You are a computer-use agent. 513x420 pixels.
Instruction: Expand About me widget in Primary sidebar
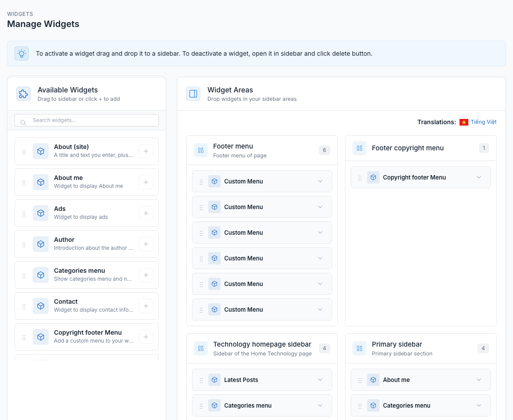(479, 380)
